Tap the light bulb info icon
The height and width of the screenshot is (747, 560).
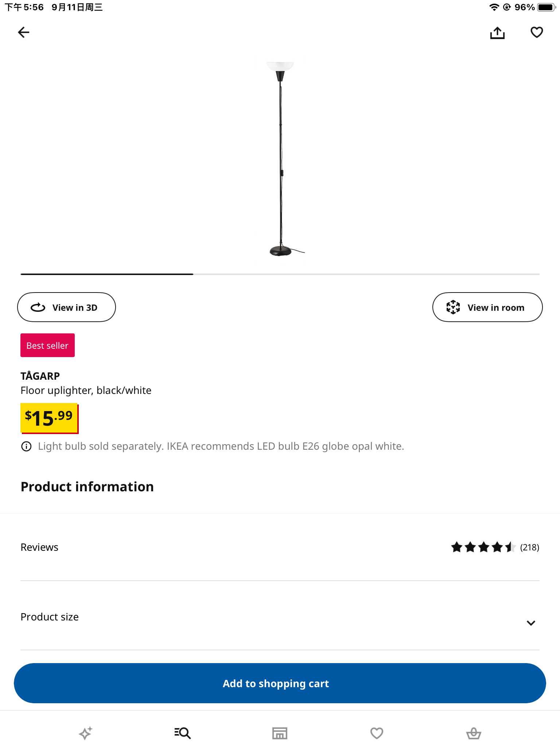(x=26, y=446)
